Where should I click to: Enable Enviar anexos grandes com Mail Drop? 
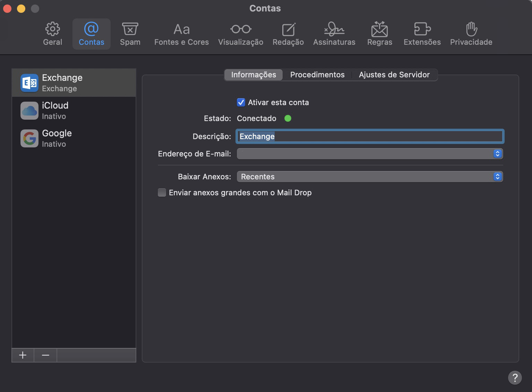162,193
